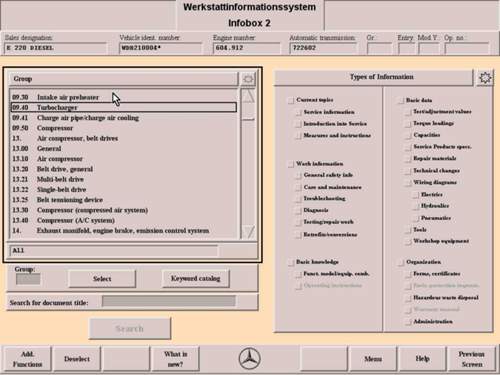Screen dimensions: 500x375
Task: Enable the Service information checkbox
Action: [298, 112]
